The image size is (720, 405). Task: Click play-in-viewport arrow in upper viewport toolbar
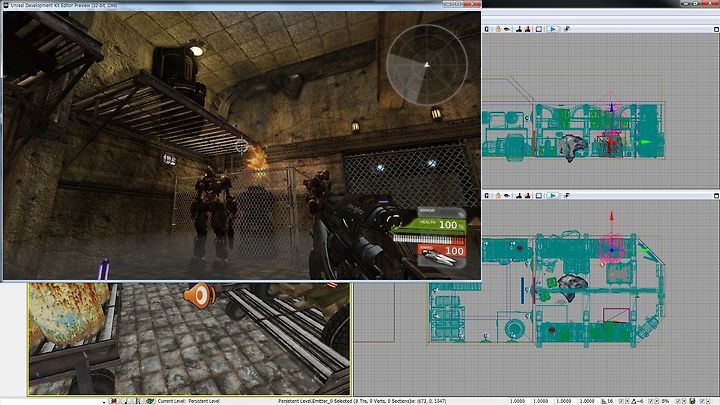point(552,29)
